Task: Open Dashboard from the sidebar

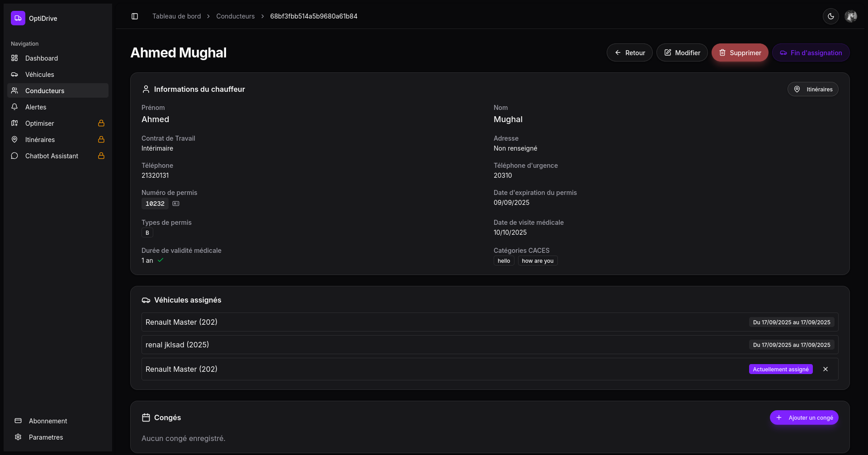Action: 42,58
